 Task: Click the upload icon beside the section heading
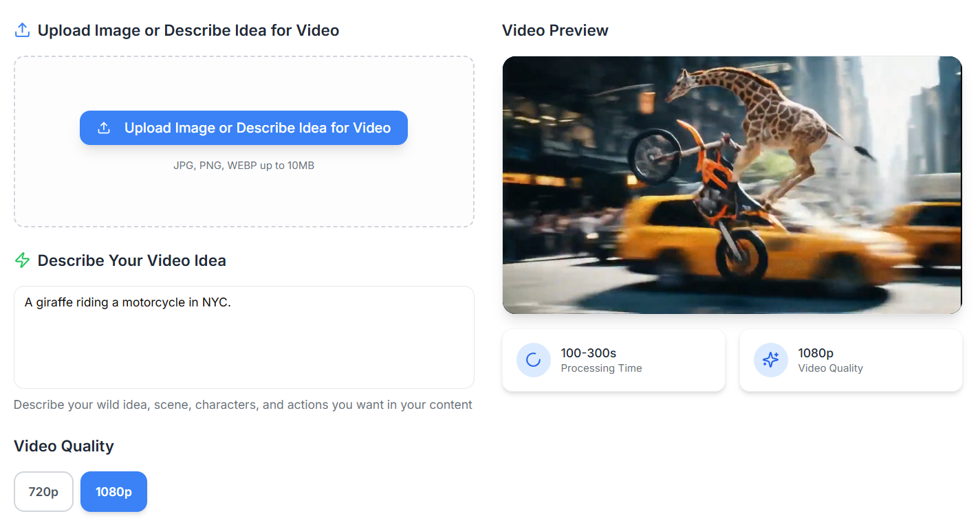tap(22, 30)
